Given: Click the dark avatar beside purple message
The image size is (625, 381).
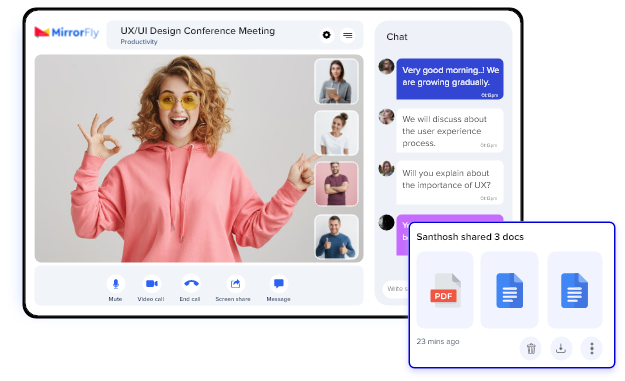Looking at the screenshot, I should 386,222.
